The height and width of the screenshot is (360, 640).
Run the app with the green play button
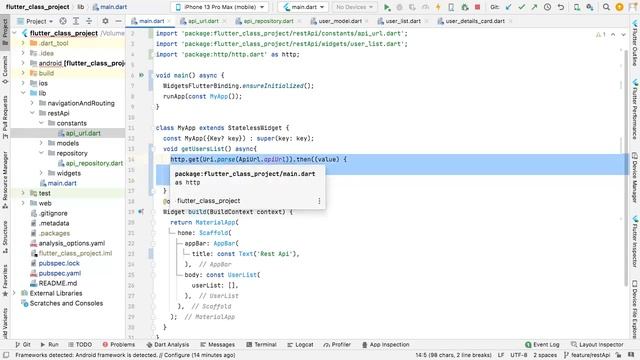coord(387,7)
